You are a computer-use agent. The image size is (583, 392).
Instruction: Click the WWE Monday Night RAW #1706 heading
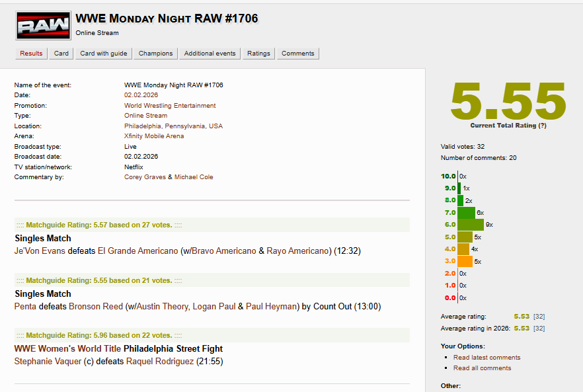click(167, 19)
